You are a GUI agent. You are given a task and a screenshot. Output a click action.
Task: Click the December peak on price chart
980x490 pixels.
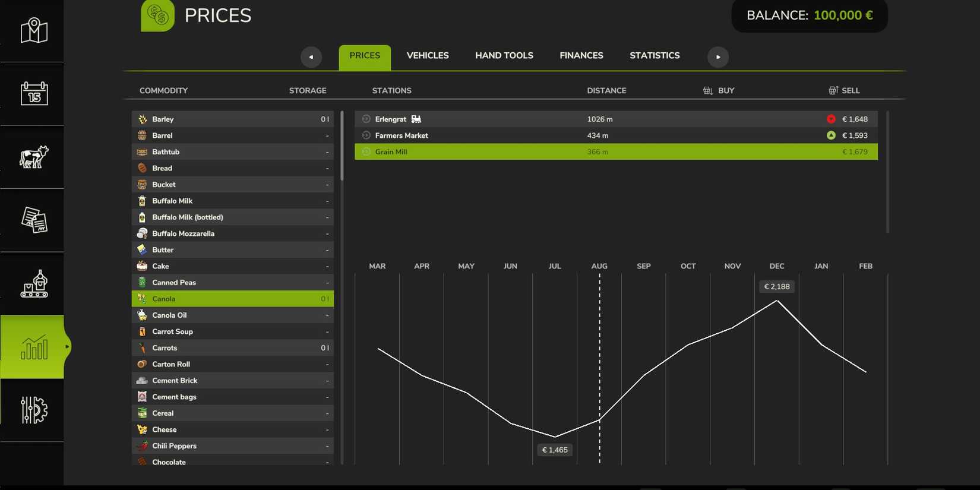pyautogui.click(x=777, y=301)
